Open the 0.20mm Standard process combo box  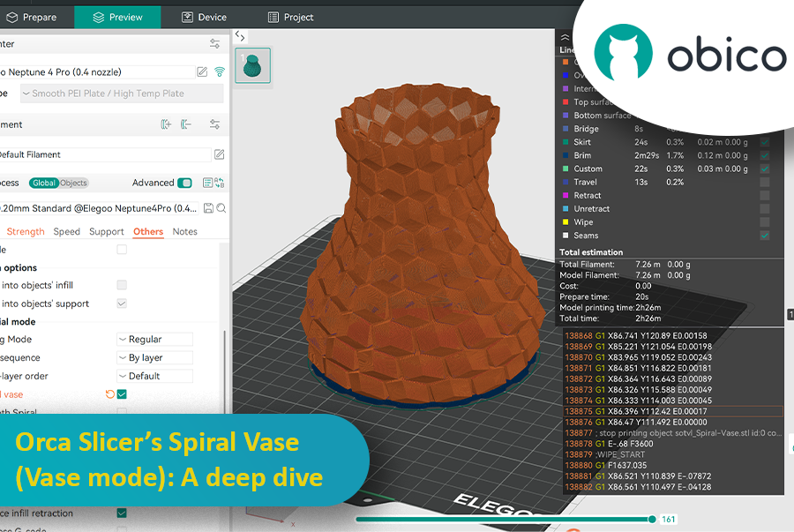click(101, 208)
